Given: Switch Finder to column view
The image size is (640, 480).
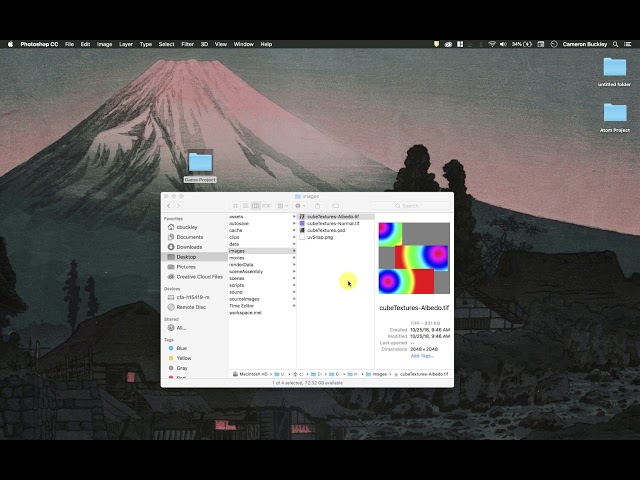Looking at the screenshot, I should coord(256,206).
